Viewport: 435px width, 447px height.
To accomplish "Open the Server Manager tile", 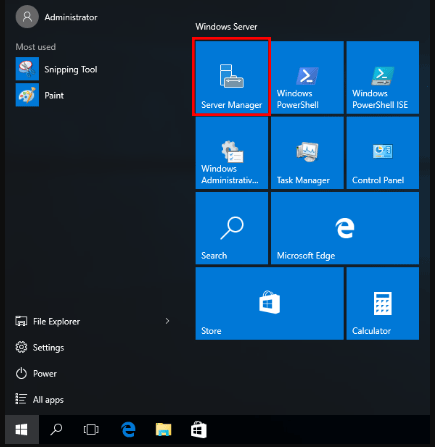I will point(232,77).
